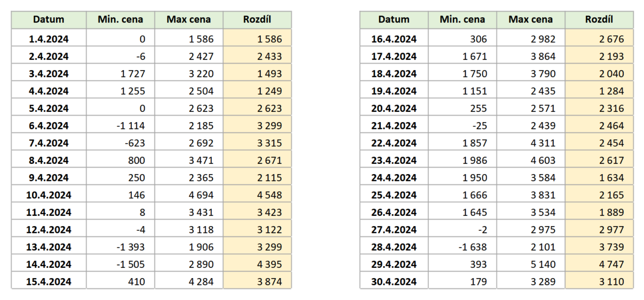This screenshot has width=644, height=300.
Task: Click the date cell 7.4.2024
Action: click(x=49, y=143)
